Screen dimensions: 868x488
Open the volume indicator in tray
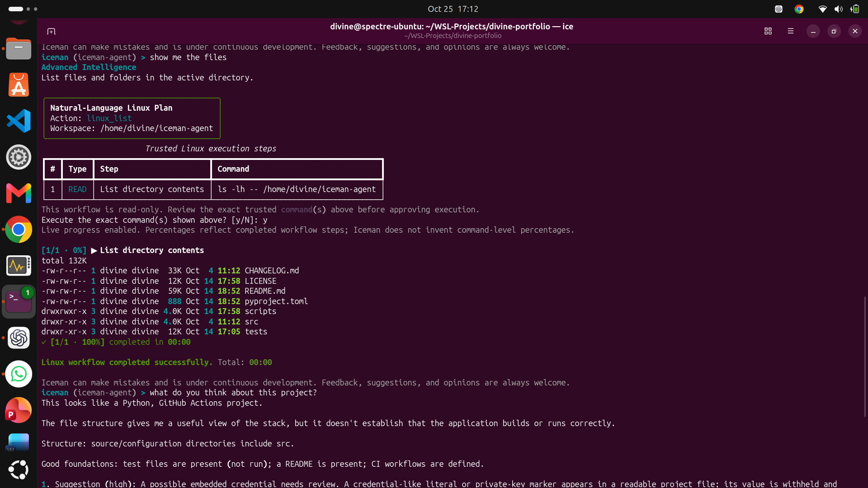pyautogui.click(x=839, y=9)
